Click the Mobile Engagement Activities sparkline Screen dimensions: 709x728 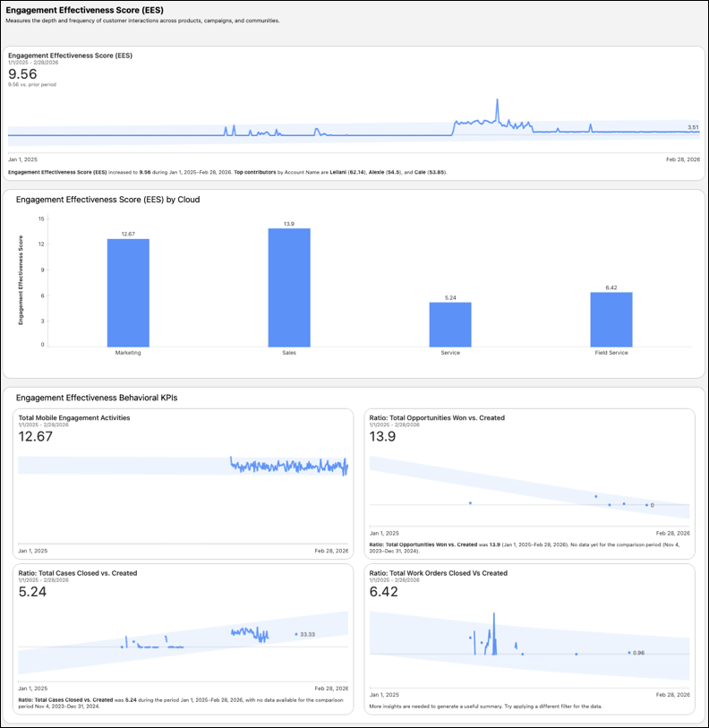coord(289,466)
